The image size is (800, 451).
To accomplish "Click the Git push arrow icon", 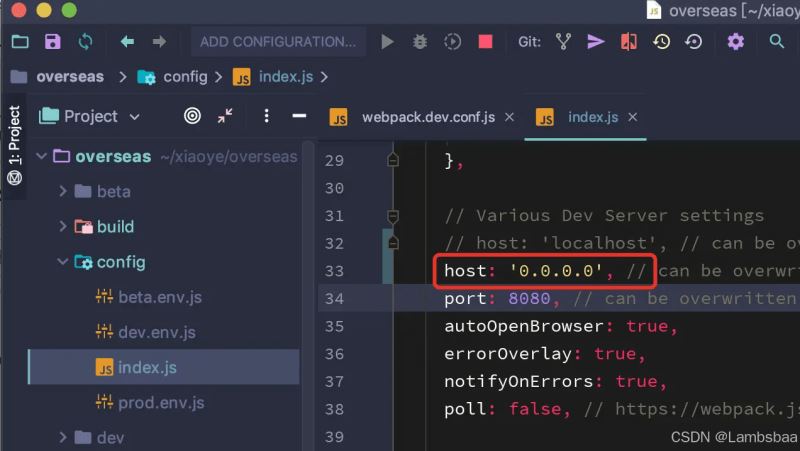I will coord(596,42).
